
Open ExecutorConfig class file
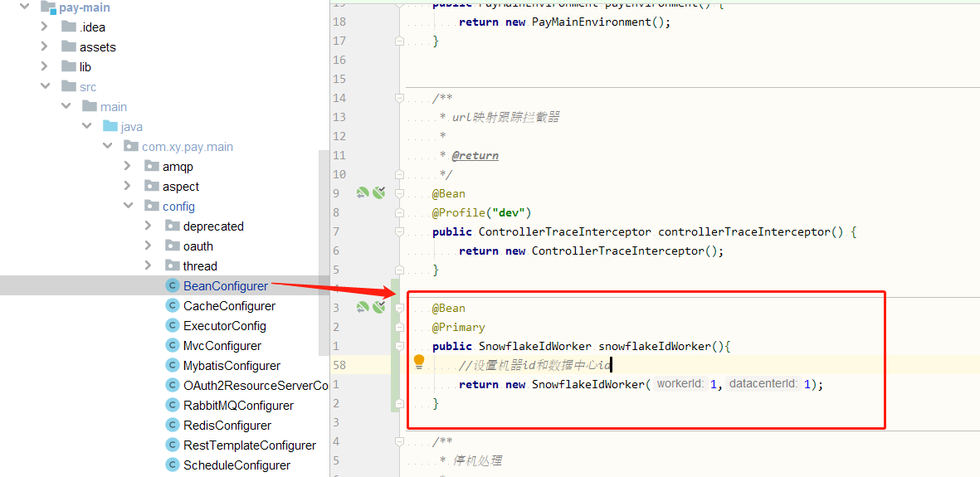(x=224, y=326)
